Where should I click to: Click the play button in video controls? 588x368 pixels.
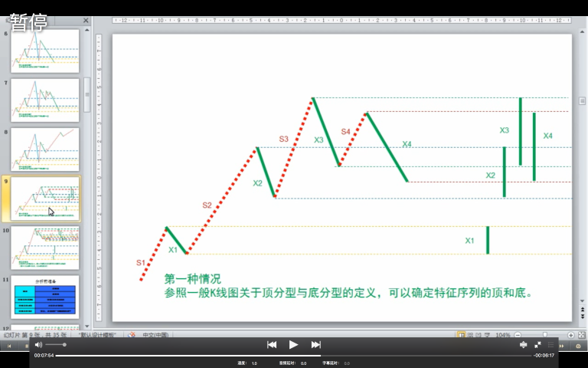(293, 345)
